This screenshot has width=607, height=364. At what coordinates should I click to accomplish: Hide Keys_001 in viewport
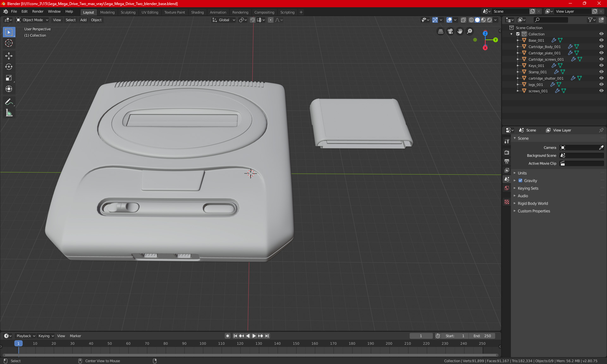pyautogui.click(x=601, y=66)
